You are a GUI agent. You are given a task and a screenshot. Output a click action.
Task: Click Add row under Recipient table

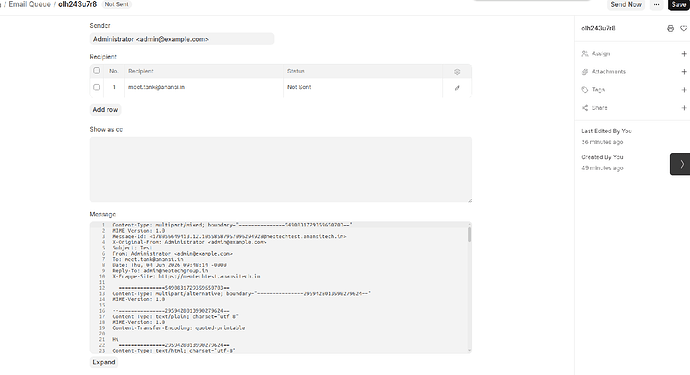(x=105, y=110)
